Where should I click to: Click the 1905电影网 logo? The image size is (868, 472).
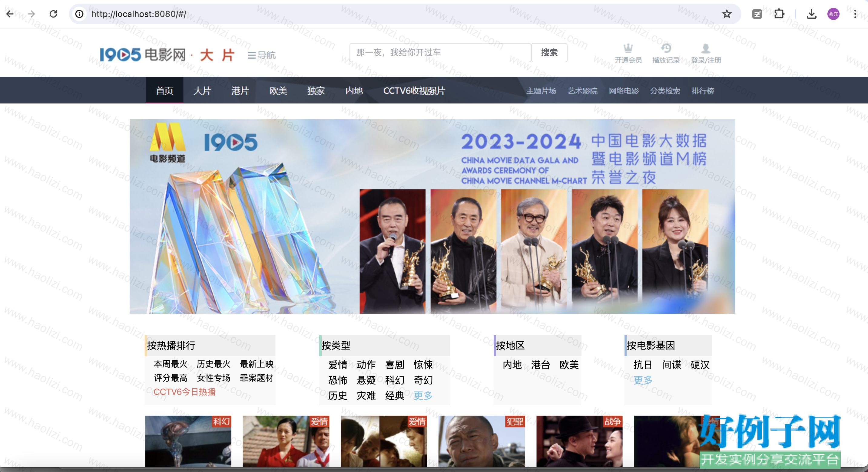(x=143, y=54)
